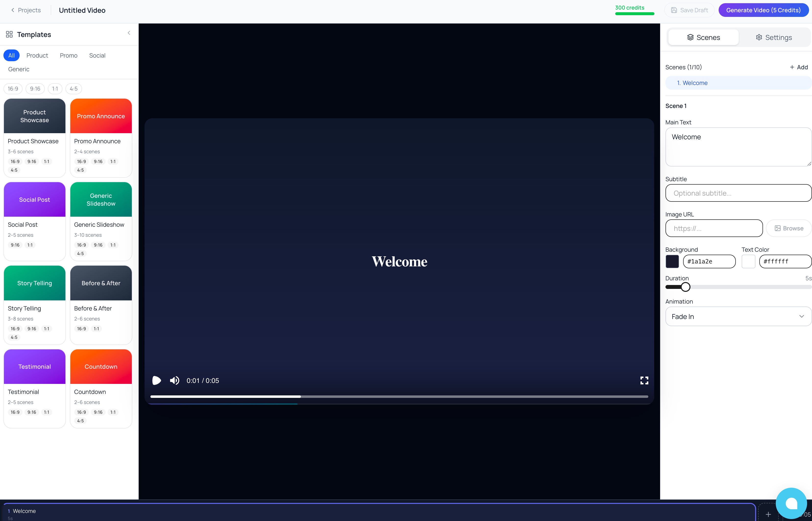The height and width of the screenshot is (521, 812).
Task: Click Generate Video button
Action: click(x=763, y=10)
